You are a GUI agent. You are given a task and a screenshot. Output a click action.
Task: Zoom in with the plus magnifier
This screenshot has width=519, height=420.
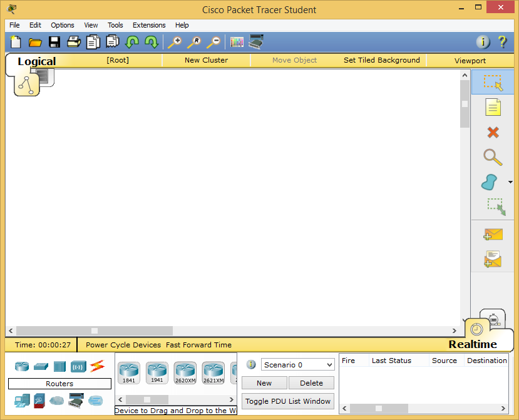175,43
